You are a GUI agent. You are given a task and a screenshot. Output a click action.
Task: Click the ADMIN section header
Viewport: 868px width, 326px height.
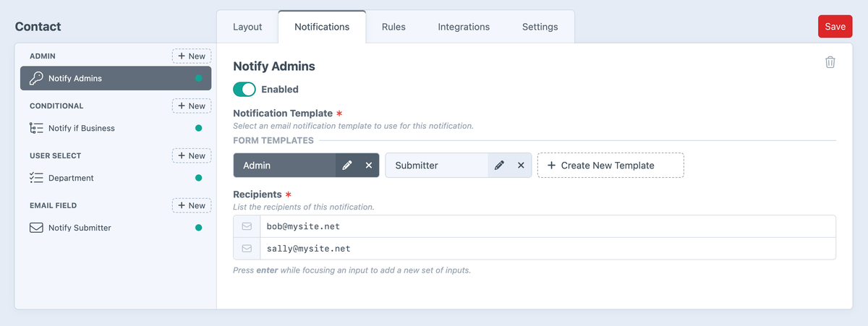[43, 56]
